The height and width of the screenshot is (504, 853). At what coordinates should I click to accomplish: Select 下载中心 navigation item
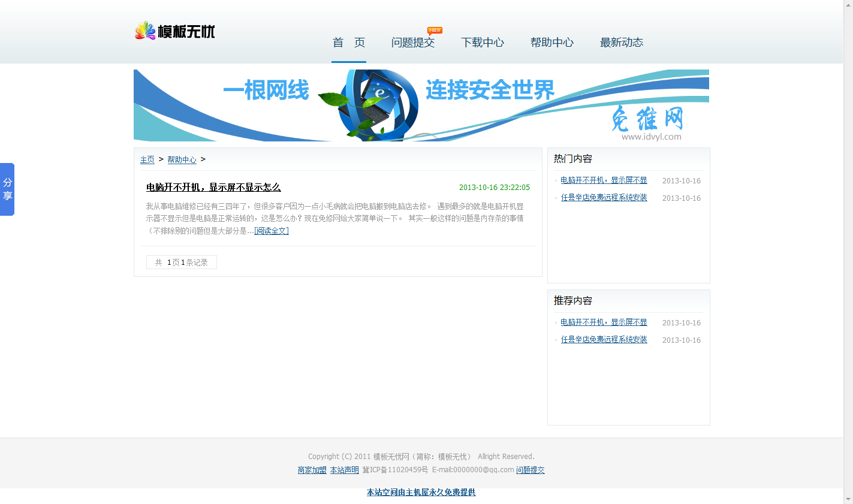coord(482,43)
